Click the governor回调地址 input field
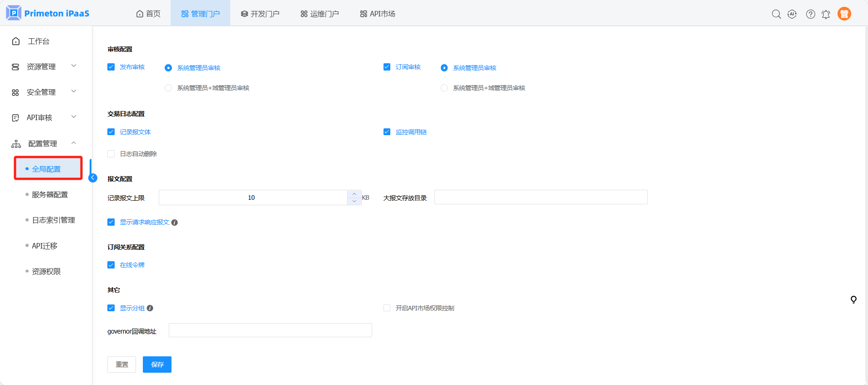Screen dimensions: 868x385 coord(270,330)
